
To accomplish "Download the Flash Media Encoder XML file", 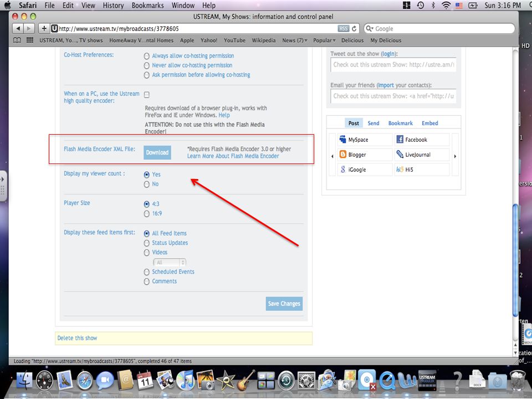I will (157, 153).
